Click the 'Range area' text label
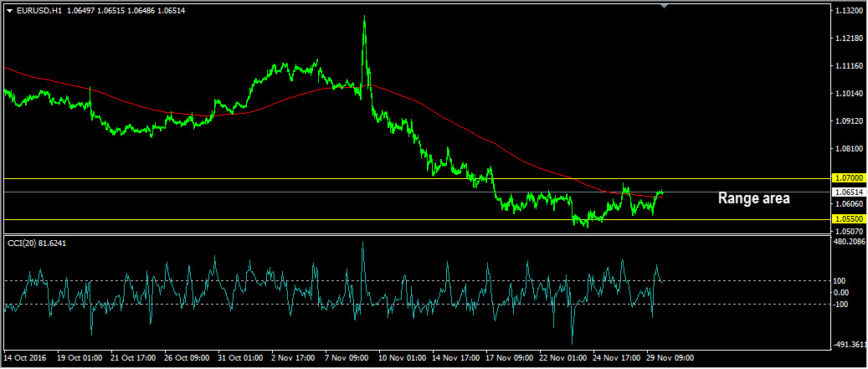The height and width of the screenshot is (369, 868). (754, 198)
